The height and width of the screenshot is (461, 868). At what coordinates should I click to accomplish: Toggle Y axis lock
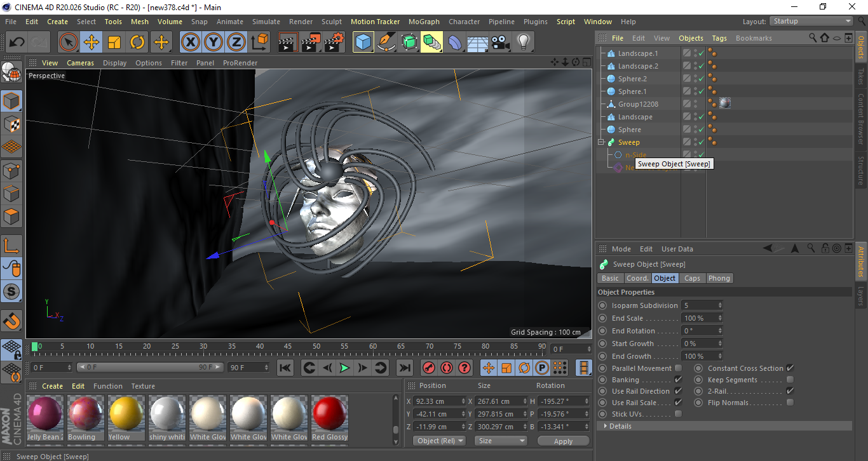click(214, 43)
